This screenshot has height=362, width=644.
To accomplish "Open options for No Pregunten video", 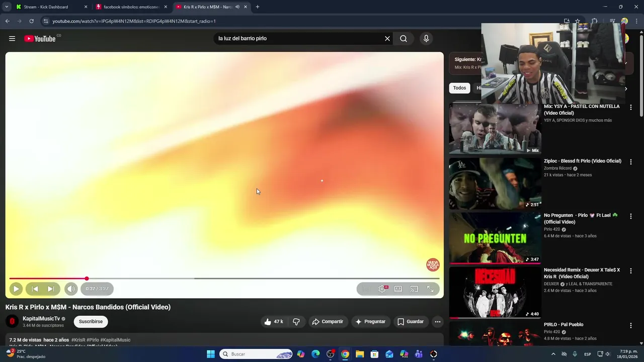I will pos(631,216).
